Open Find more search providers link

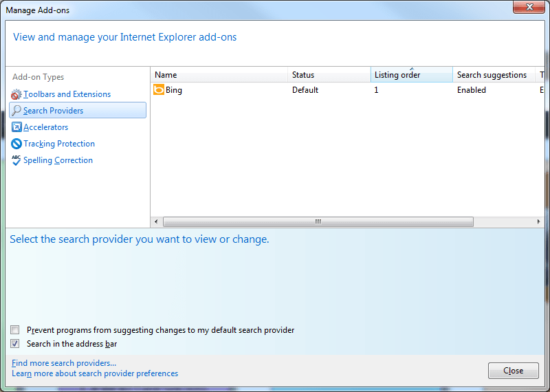tap(64, 363)
